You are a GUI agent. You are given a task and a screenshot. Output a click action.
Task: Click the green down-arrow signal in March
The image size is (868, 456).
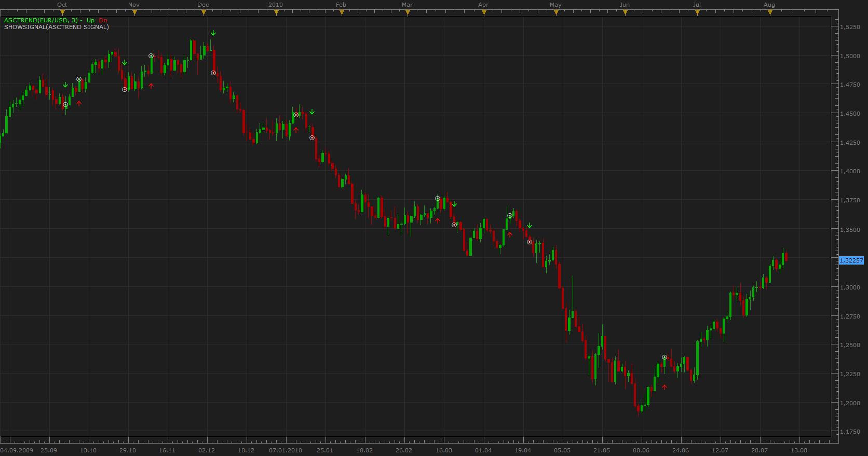click(454, 204)
